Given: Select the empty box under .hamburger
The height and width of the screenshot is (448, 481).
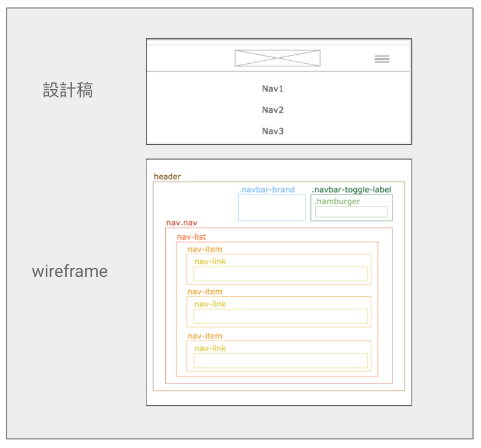Looking at the screenshot, I should click(351, 212).
